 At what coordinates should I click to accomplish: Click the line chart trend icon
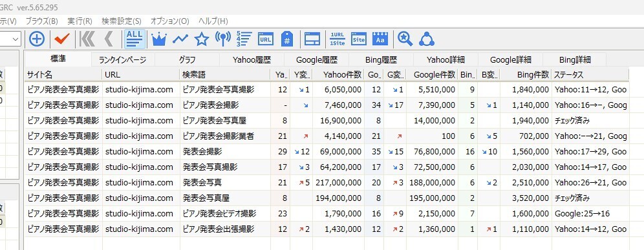(x=180, y=39)
